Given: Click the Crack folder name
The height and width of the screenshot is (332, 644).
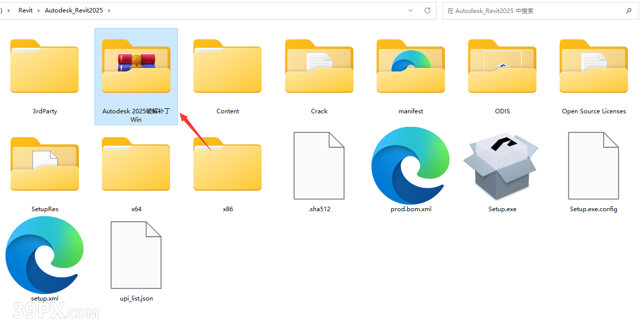Looking at the screenshot, I should (319, 111).
